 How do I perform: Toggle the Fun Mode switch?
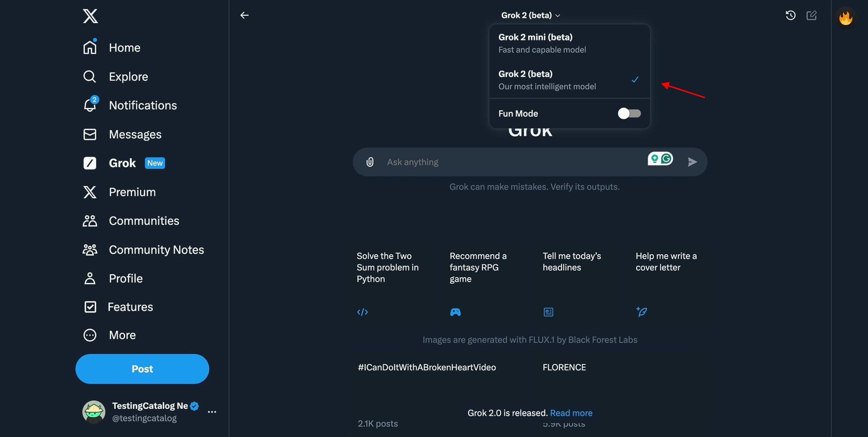coord(629,114)
